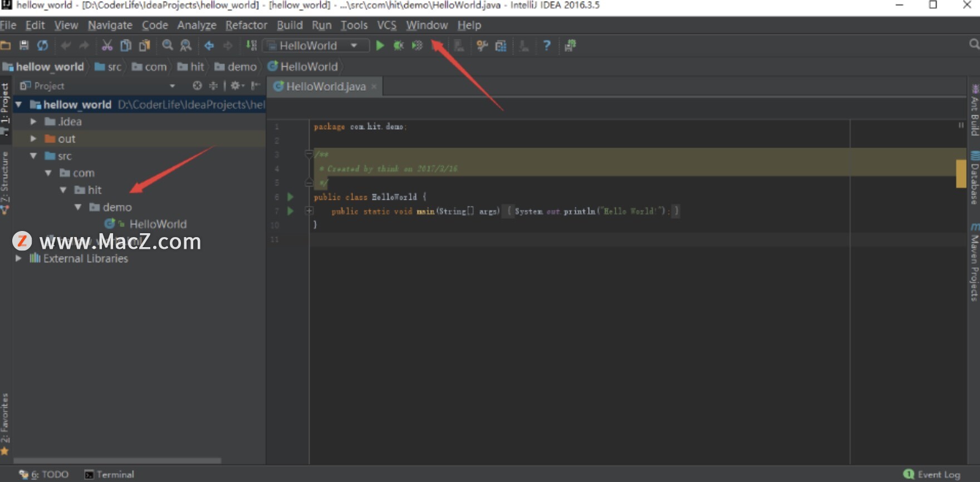The image size is (980, 482).
Task: Open the VCS menu
Action: point(386,25)
